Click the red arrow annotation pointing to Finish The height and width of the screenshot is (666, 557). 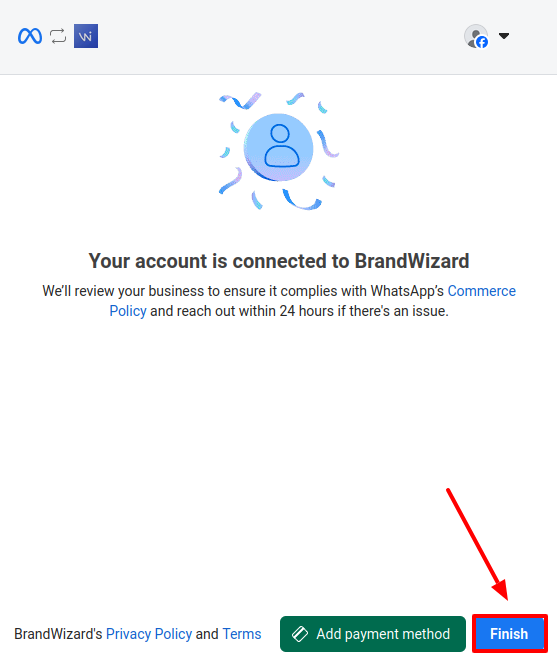point(478,545)
